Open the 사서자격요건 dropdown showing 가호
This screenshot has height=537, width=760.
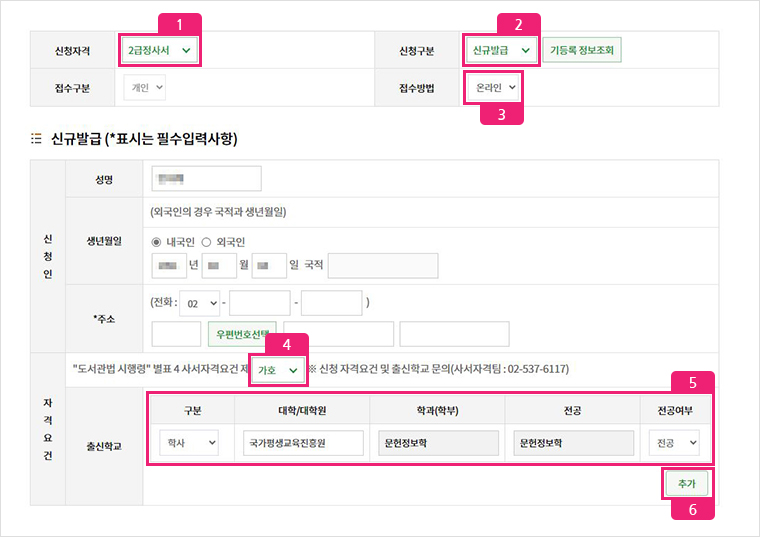click(278, 371)
